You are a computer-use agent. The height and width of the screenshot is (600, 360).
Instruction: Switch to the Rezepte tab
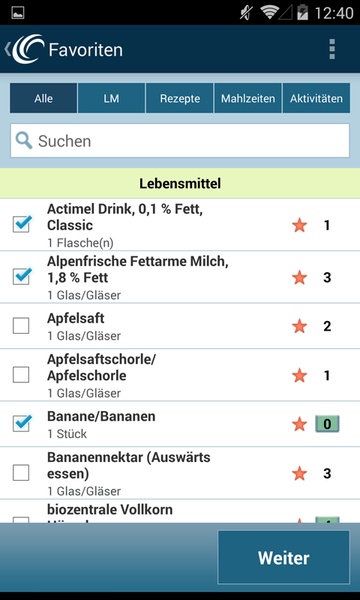(x=179, y=98)
